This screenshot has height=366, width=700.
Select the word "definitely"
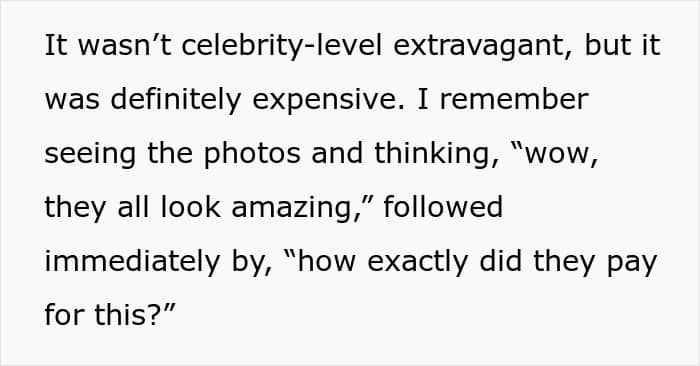tap(175, 100)
